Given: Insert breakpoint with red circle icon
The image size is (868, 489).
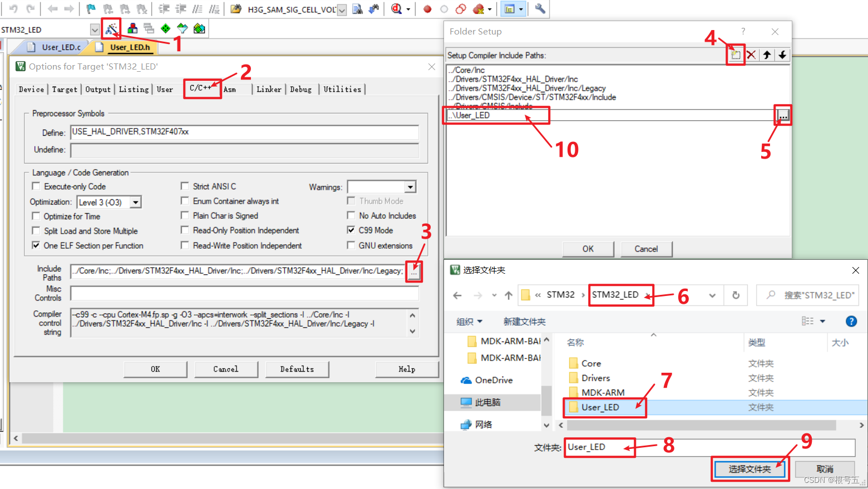Looking at the screenshot, I should pos(427,9).
